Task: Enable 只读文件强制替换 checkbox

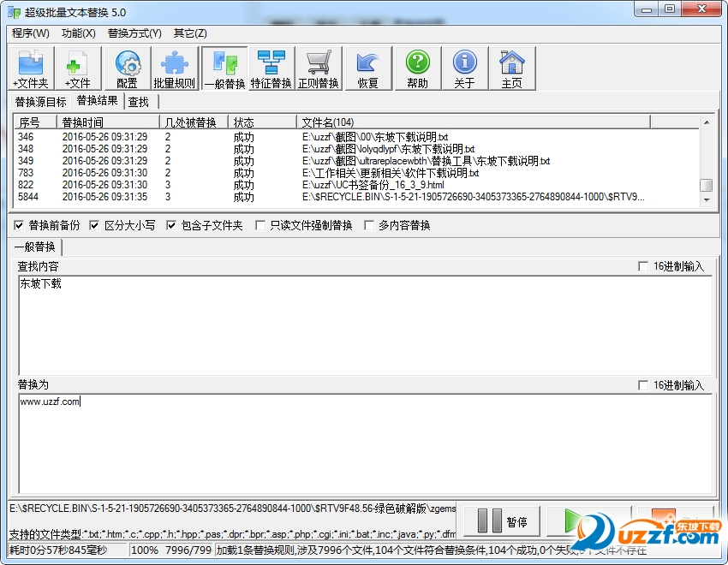Action: [260, 225]
